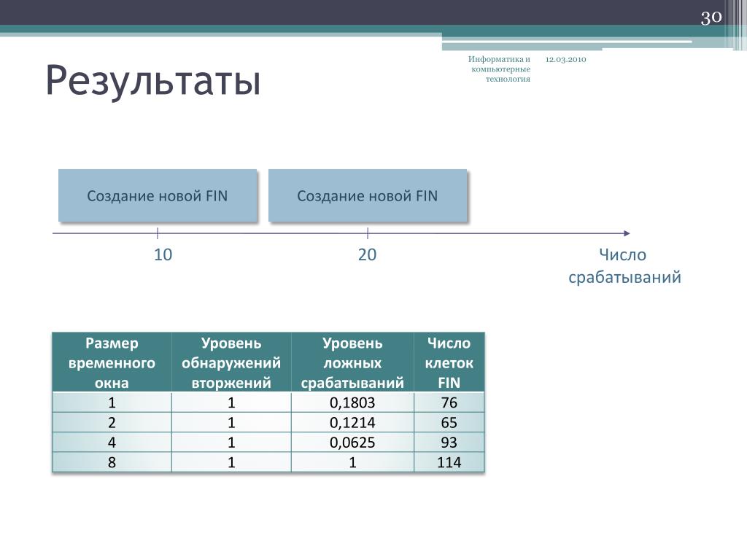
Task: Click the "Уровень ложных срабатываний" column header
Action: point(352,362)
